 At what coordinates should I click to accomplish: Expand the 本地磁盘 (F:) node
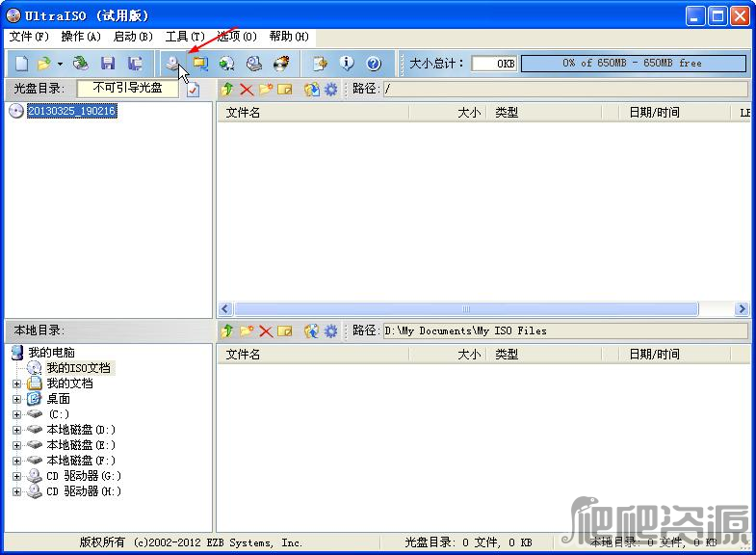point(17,461)
